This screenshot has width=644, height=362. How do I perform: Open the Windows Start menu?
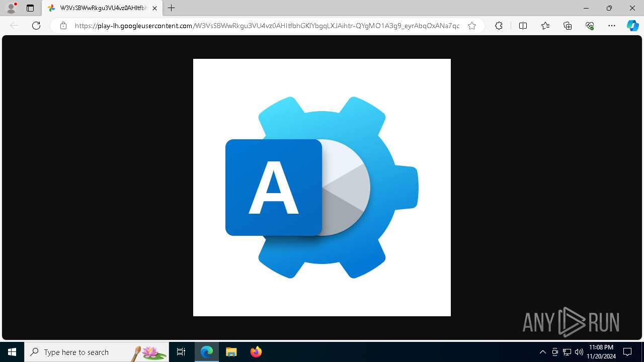click(12, 352)
